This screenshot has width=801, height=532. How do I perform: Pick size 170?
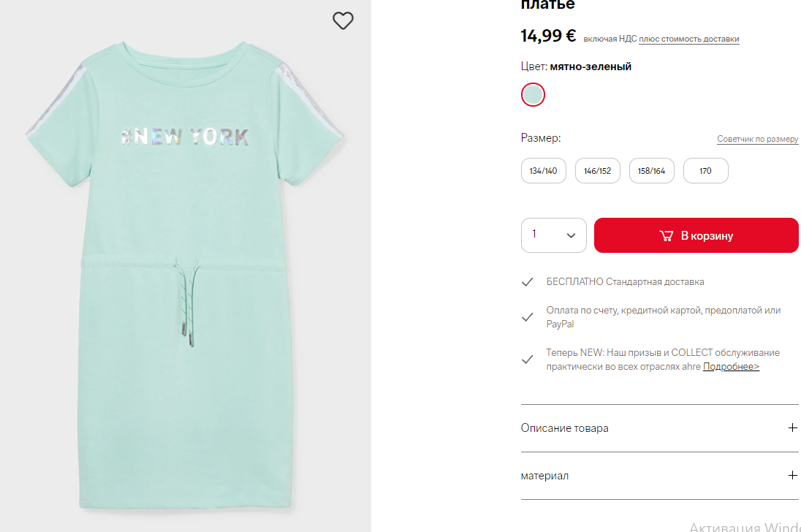click(705, 171)
